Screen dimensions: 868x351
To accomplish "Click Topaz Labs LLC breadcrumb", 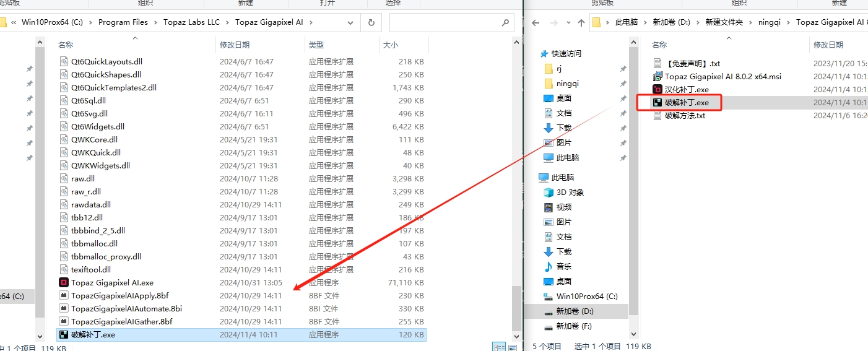I will tap(191, 22).
